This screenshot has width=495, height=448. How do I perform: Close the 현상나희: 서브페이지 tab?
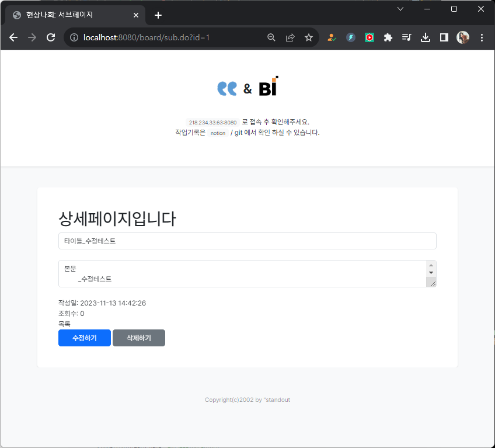(136, 15)
